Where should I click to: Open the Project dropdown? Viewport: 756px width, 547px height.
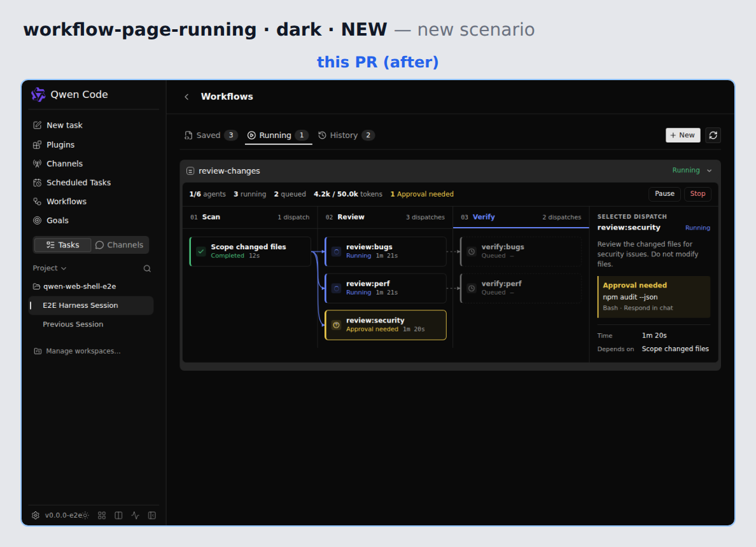point(49,268)
